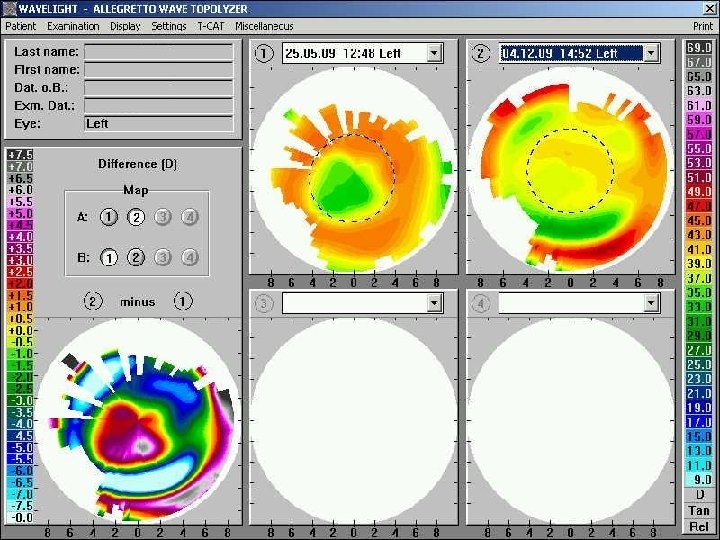The height and width of the screenshot is (540, 720).
Task: Click the +0.0 swatch on difference scale
Action: point(21,331)
